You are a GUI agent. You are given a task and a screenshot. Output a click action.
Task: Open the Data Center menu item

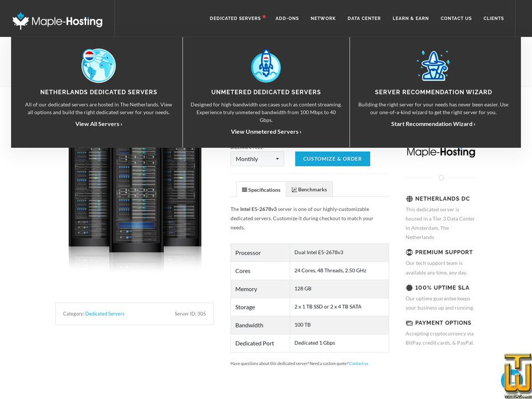click(x=364, y=18)
